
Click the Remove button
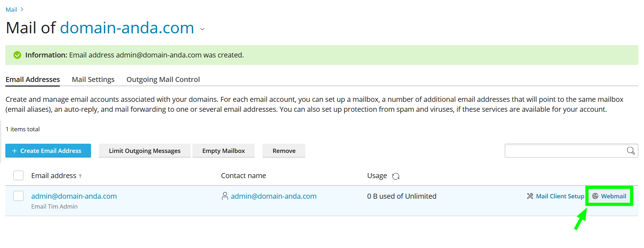284,151
